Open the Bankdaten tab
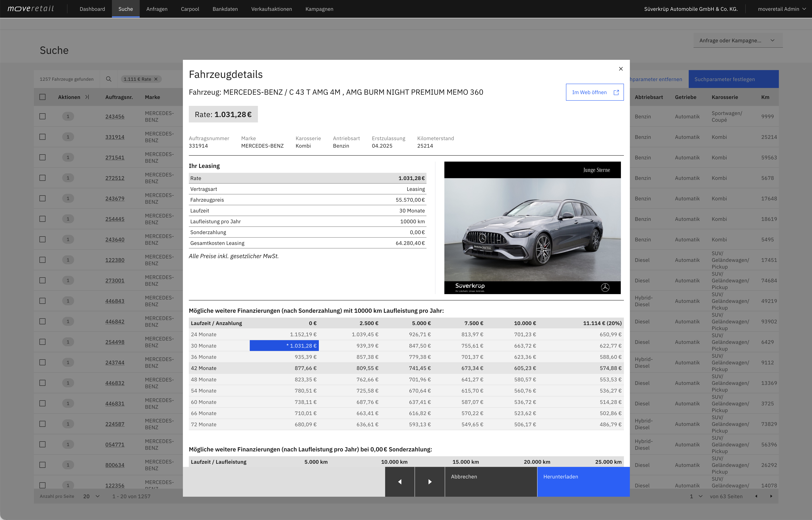Screen dimensions: 812x520 [x=225, y=9]
